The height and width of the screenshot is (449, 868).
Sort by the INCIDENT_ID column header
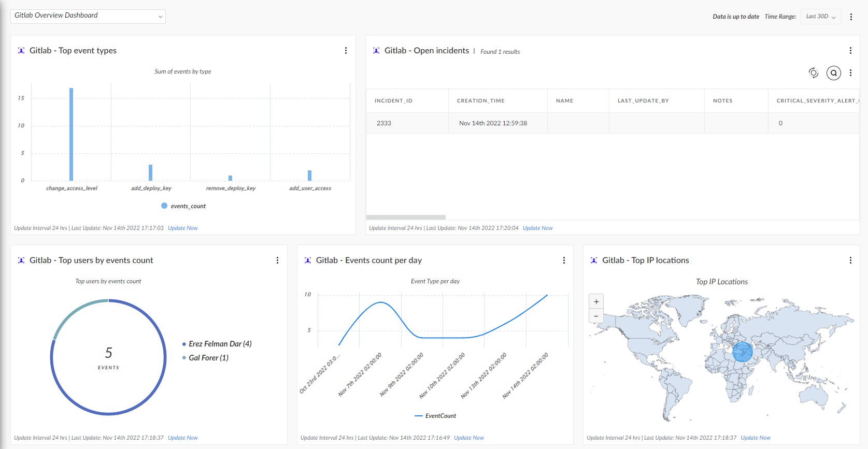(x=407, y=101)
